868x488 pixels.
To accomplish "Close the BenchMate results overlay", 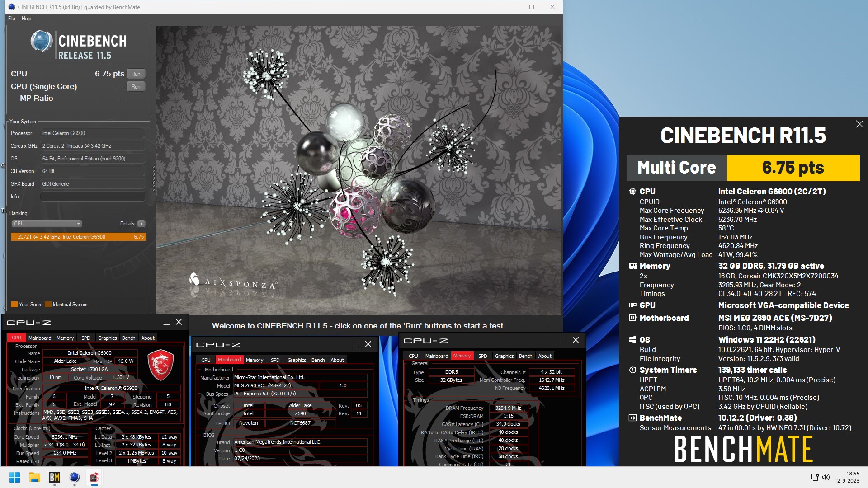I will click(859, 124).
